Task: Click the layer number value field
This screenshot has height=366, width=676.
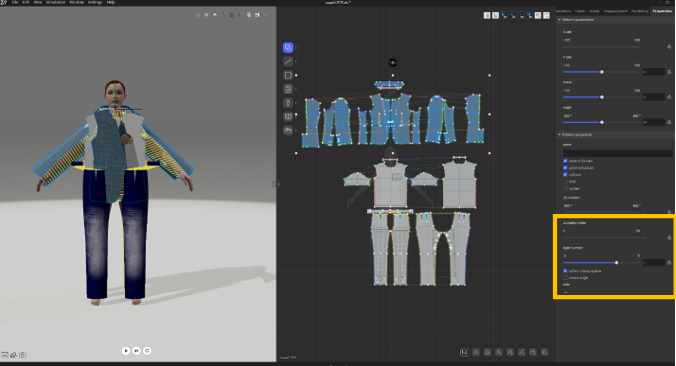Action: 654,263
